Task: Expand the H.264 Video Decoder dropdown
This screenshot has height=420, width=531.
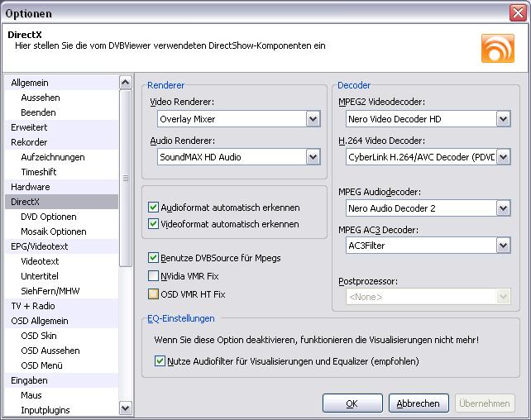Action: coord(503,157)
